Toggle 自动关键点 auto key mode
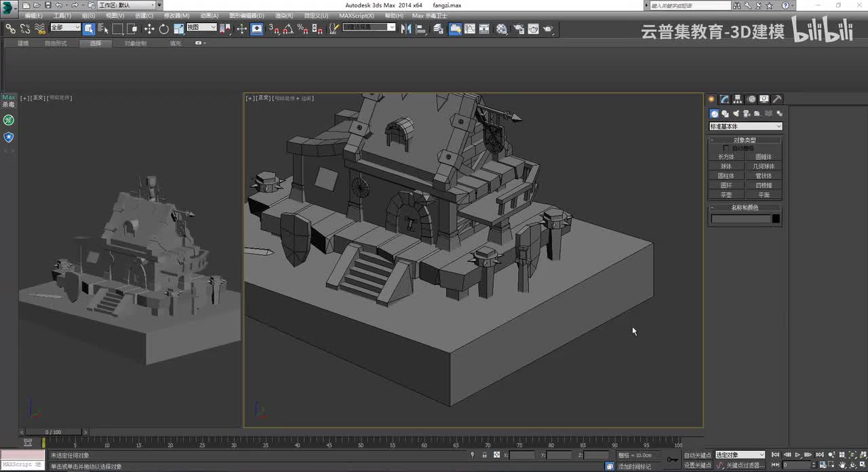The height and width of the screenshot is (472, 868). coord(698,455)
